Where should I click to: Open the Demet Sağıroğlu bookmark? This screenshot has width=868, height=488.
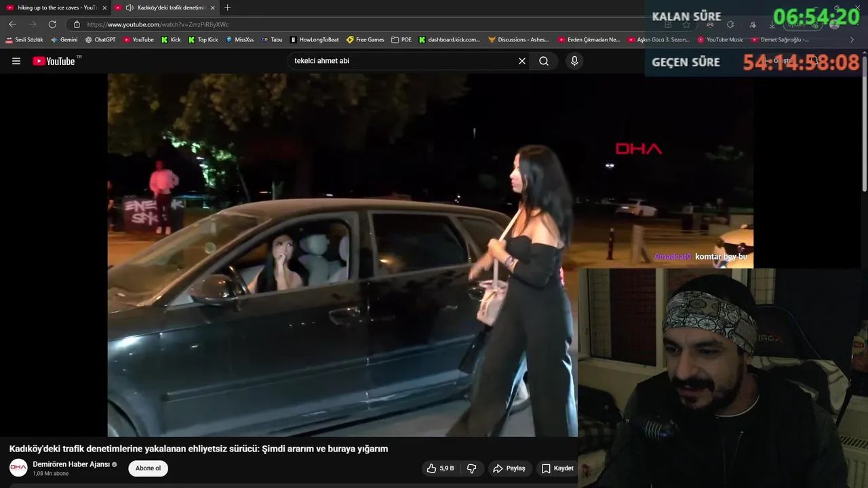(x=780, y=40)
